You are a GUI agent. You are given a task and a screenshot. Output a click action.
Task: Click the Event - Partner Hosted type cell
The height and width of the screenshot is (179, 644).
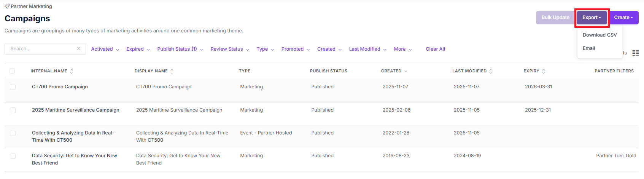pyautogui.click(x=266, y=133)
